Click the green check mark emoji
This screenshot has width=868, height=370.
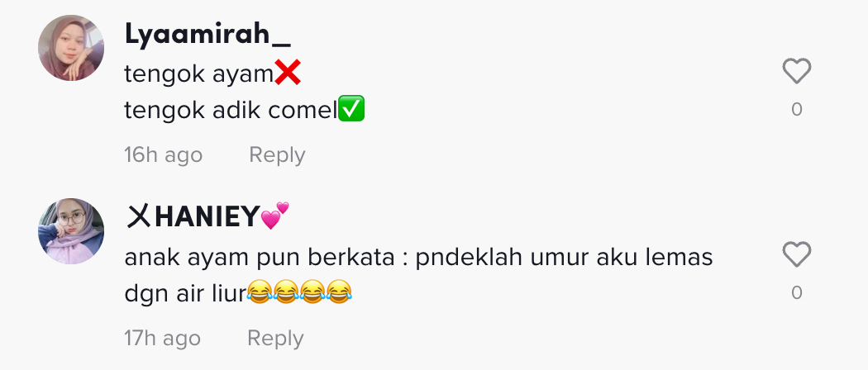point(351,108)
